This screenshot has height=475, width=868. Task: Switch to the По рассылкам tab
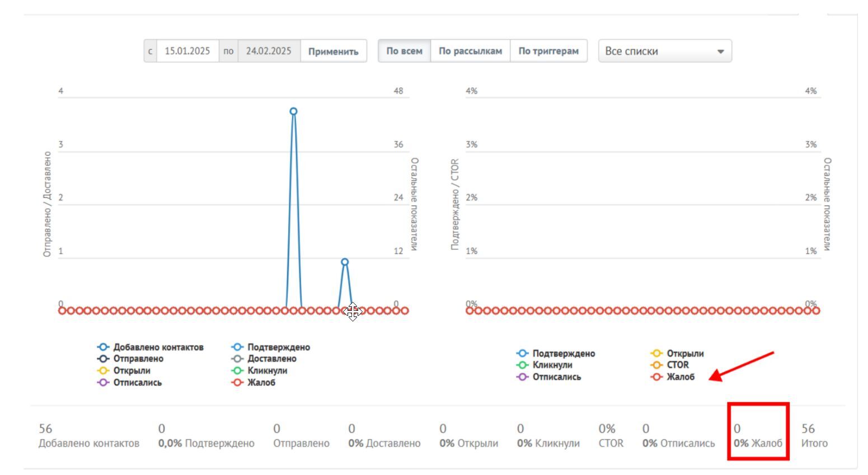(470, 51)
